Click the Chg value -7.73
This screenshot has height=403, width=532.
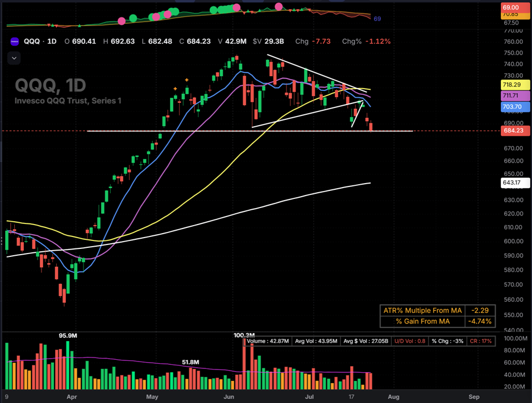pos(321,41)
